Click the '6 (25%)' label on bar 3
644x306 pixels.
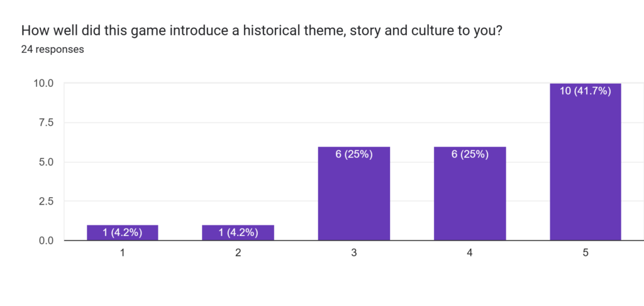(354, 155)
